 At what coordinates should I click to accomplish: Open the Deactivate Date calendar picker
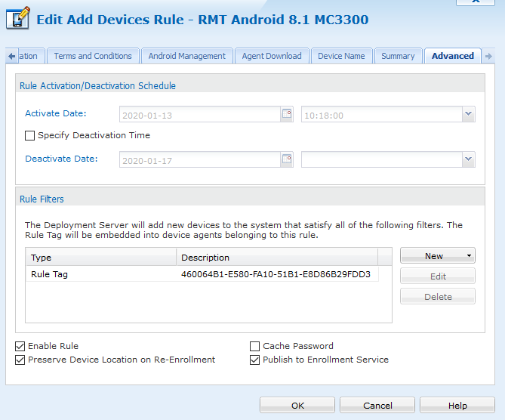287,159
